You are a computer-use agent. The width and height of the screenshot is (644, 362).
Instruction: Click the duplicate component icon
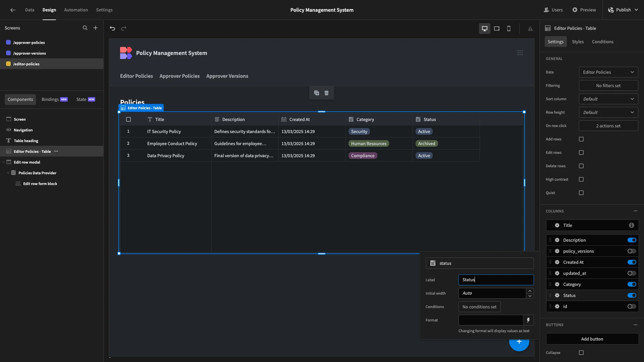coord(316,93)
